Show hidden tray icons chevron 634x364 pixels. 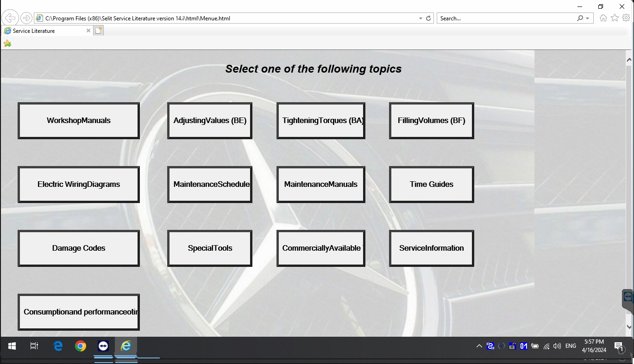click(x=479, y=346)
